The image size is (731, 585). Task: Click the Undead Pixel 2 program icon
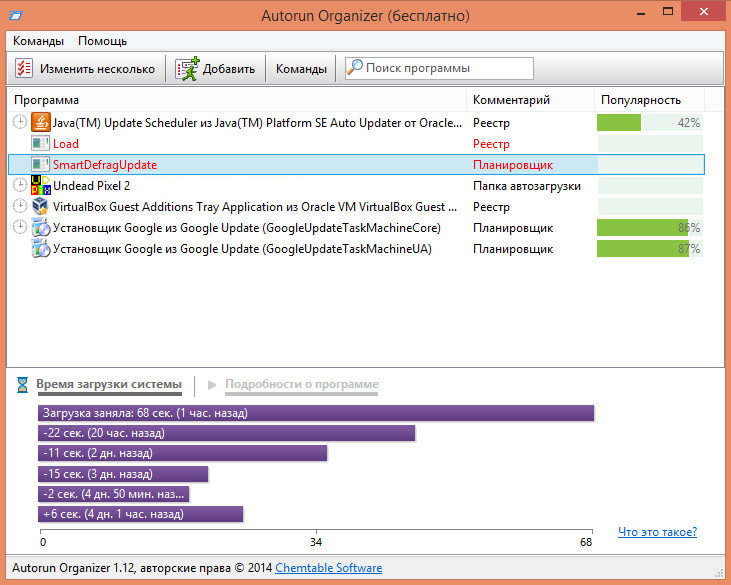[x=41, y=185]
